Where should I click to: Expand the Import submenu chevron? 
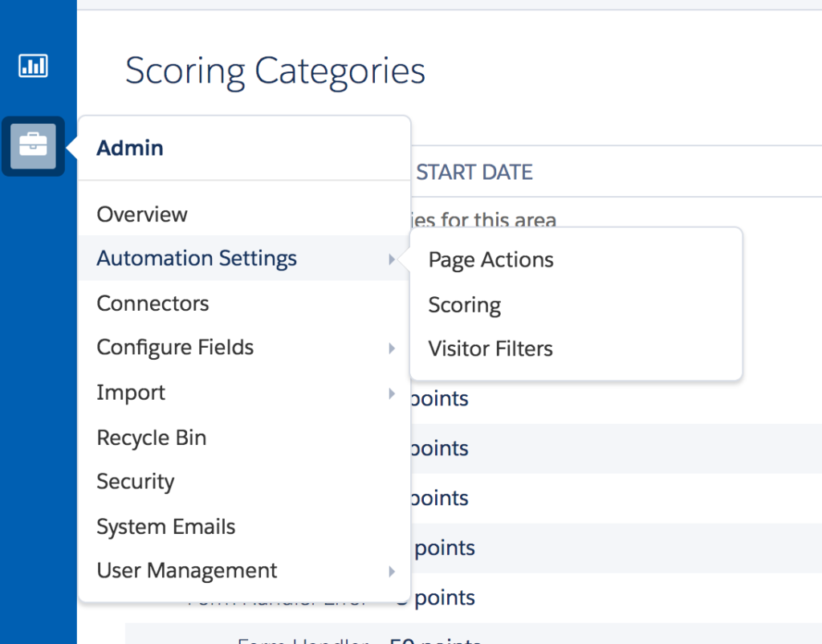393,393
